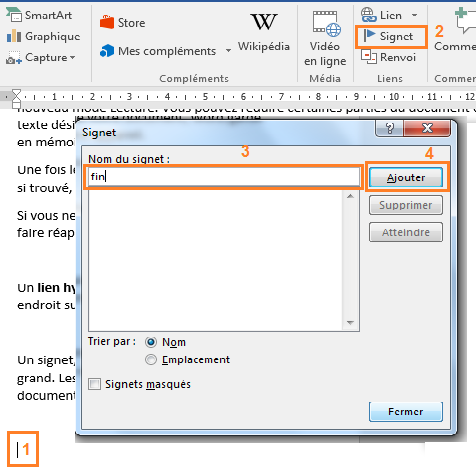Click Ajouter to add the bookmark

click(406, 177)
